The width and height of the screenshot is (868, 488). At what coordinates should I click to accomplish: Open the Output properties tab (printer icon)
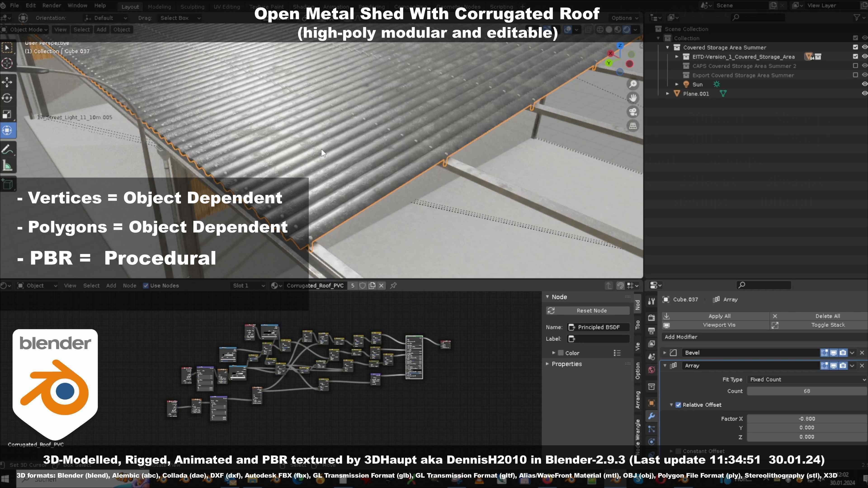[651, 330]
